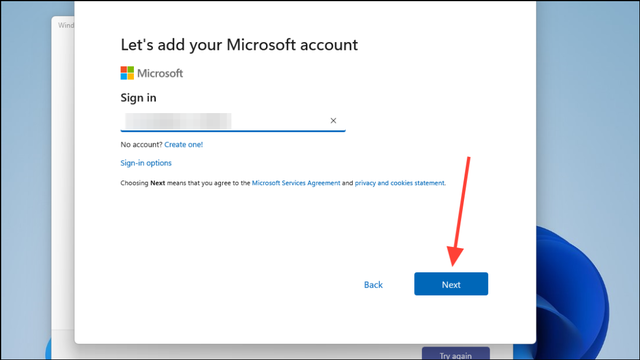Open the Create one! account link
The width and height of the screenshot is (640, 360).
tap(184, 144)
